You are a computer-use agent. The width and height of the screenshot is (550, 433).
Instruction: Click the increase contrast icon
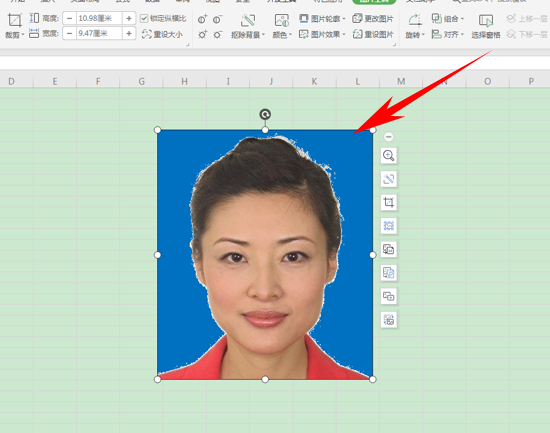coord(202,19)
